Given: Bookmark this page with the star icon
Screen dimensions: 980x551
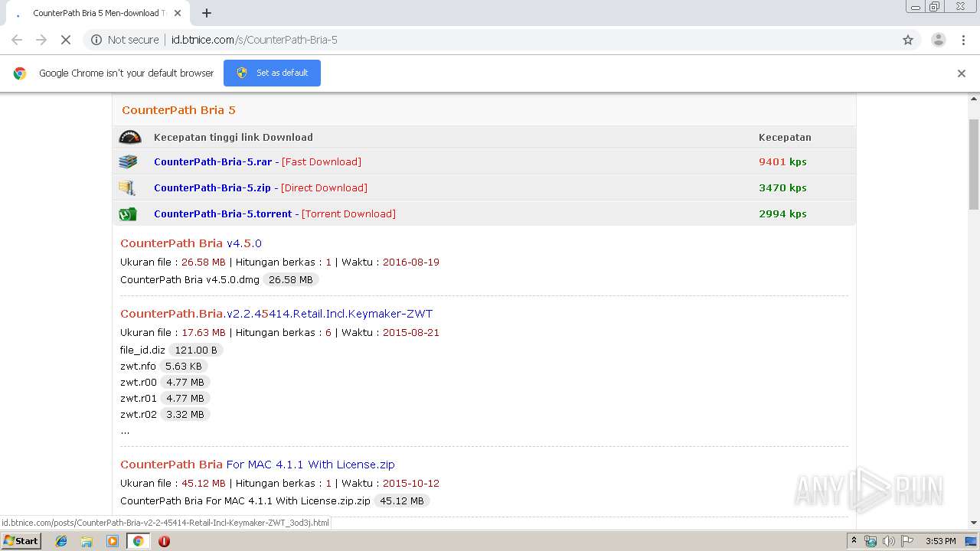Looking at the screenshot, I should 908,40.
